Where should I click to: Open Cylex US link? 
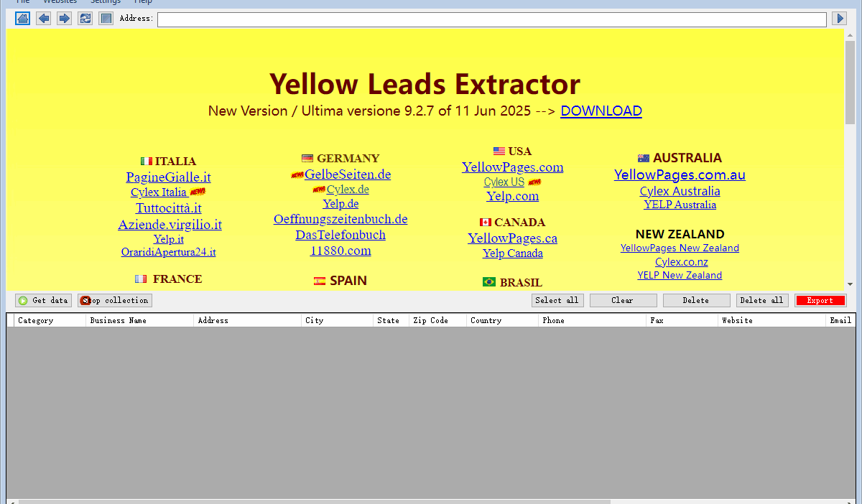[x=504, y=182]
